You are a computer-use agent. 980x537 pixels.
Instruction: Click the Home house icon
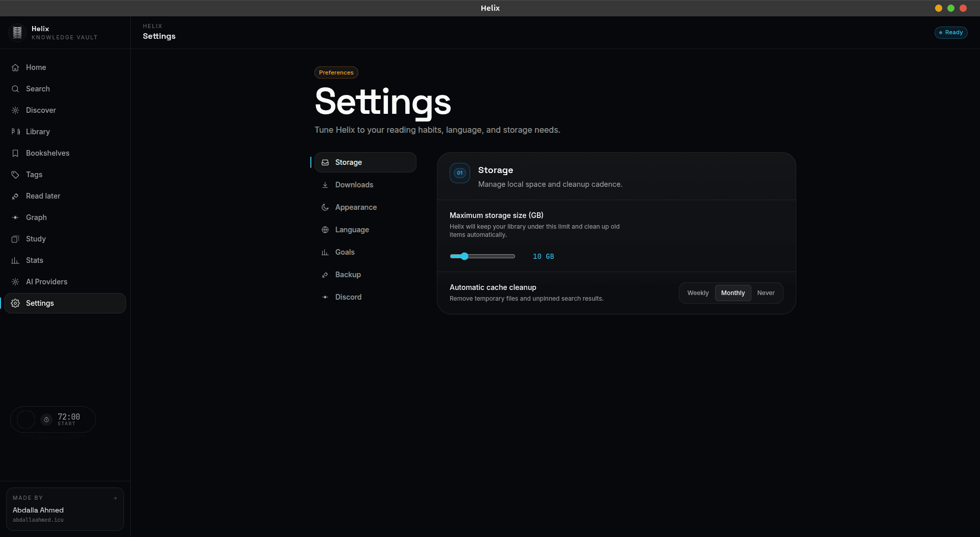[x=15, y=67]
